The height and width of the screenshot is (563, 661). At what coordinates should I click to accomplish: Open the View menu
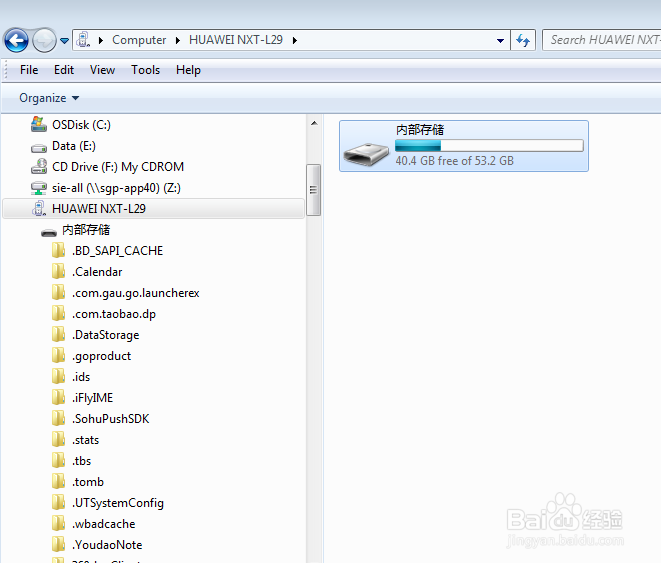point(102,70)
